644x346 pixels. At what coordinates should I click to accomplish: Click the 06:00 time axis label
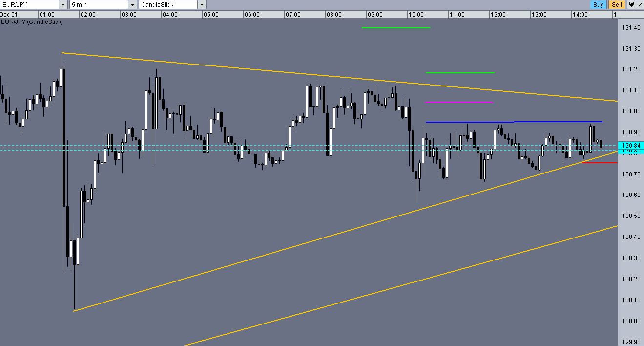click(252, 15)
